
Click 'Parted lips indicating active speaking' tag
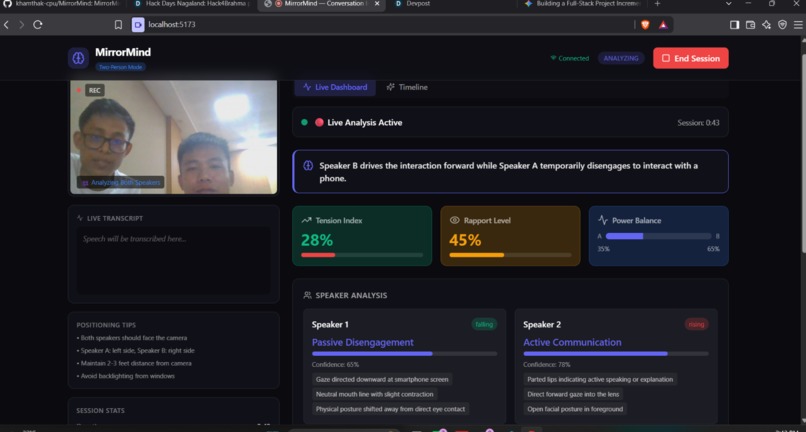[600, 379]
